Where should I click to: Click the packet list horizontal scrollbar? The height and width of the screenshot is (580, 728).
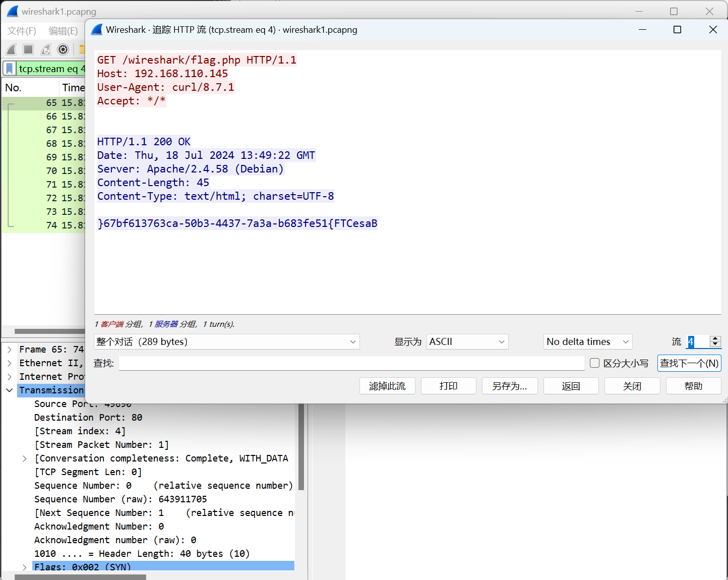(x=49, y=331)
